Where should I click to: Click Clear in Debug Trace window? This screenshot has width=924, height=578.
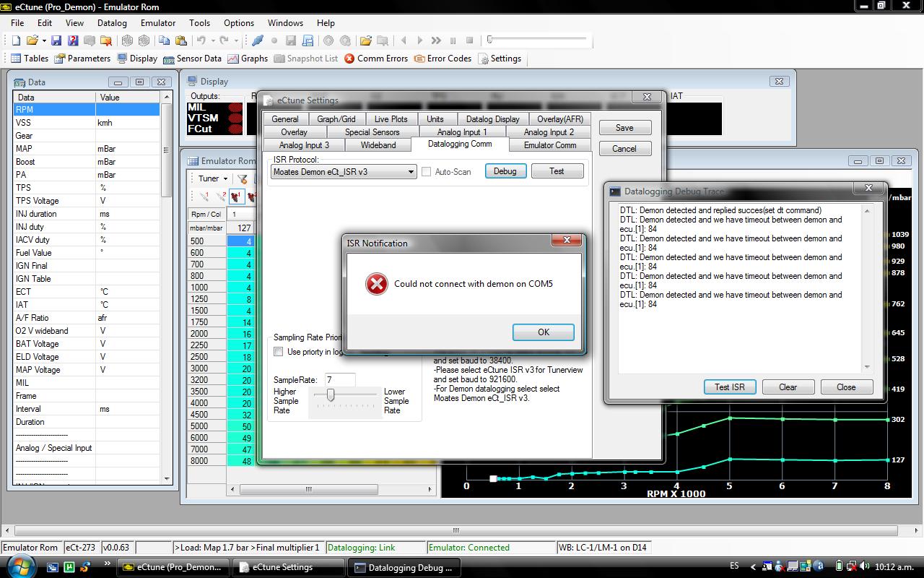coord(788,387)
